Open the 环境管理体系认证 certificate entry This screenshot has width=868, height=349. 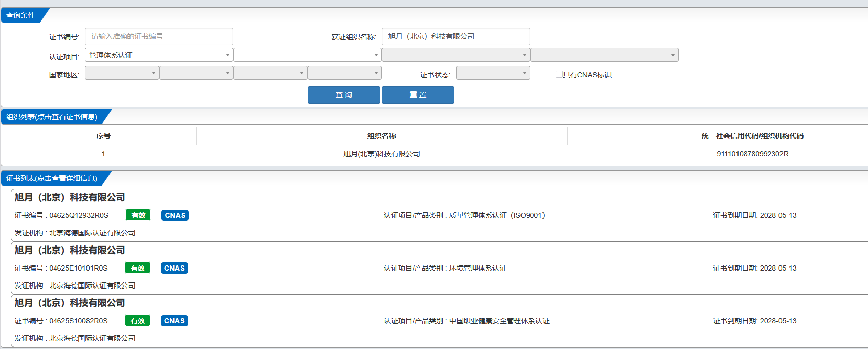click(444, 268)
